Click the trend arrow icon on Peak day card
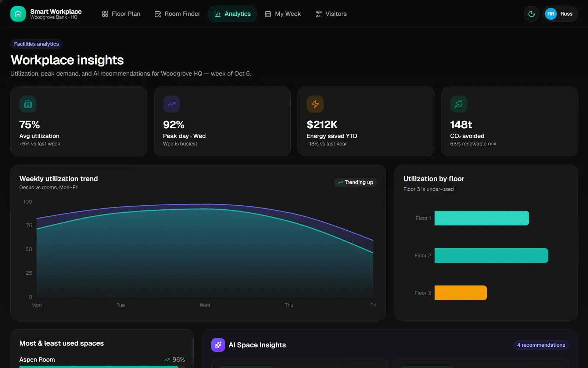Image resolution: width=588 pixels, height=368 pixels. pyautogui.click(x=172, y=104)
